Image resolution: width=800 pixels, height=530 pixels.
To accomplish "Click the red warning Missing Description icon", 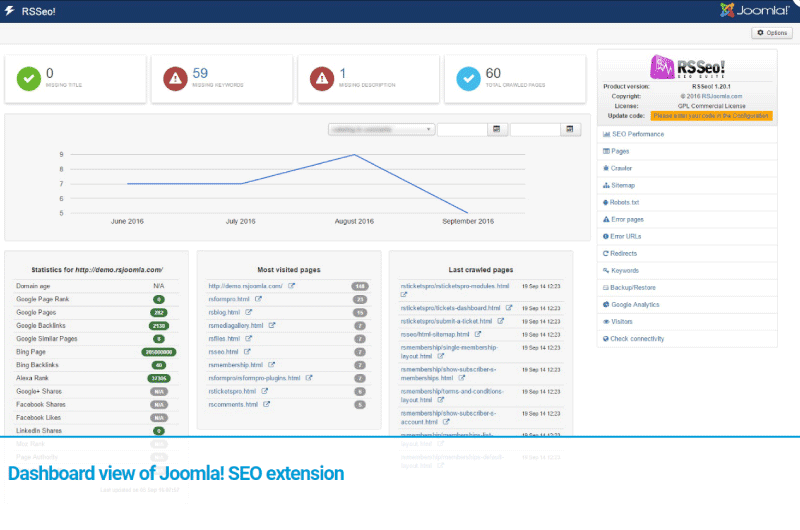I will (322, 79).
